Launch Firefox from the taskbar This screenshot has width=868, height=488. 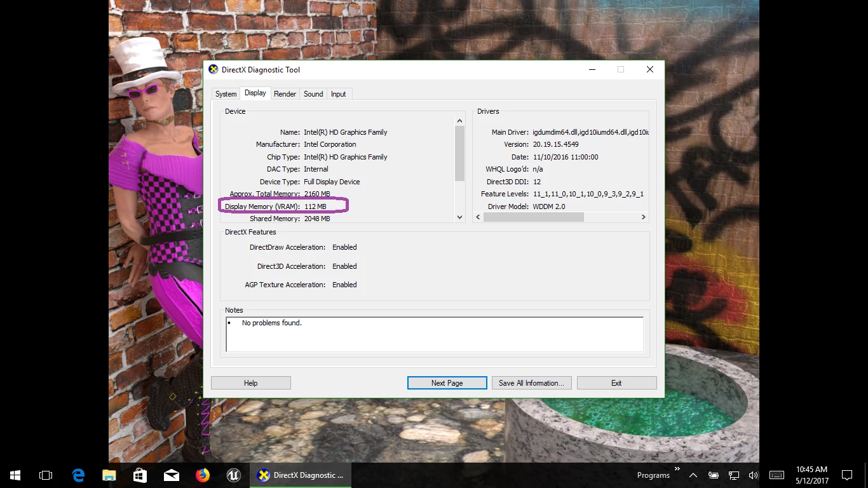point(203,475)
